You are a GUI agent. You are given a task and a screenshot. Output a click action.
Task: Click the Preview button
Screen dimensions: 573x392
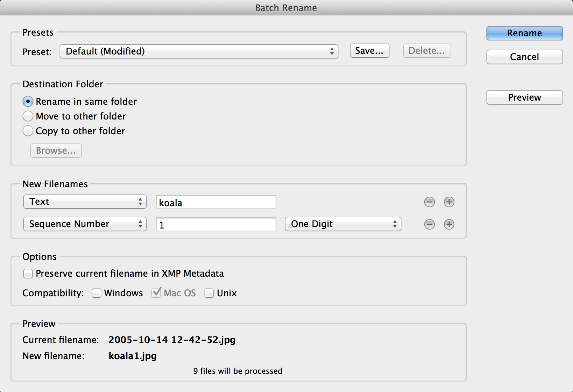(524, 97)
